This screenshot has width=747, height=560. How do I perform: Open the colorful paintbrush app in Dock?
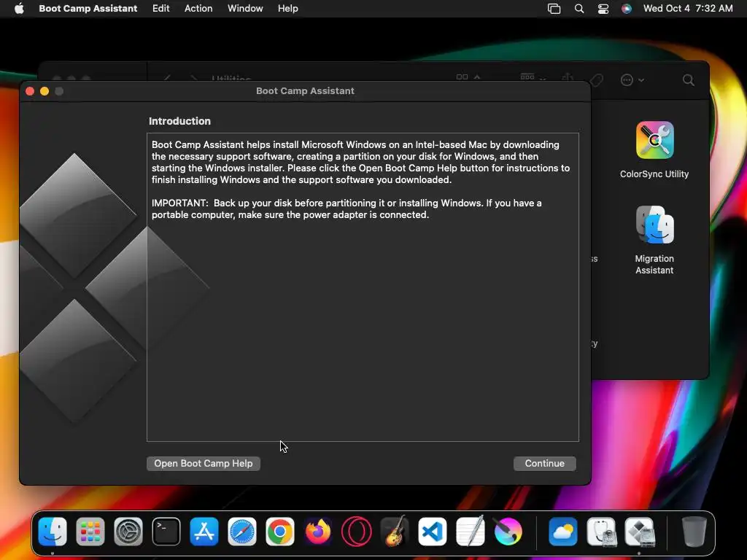tap(508, 532)
